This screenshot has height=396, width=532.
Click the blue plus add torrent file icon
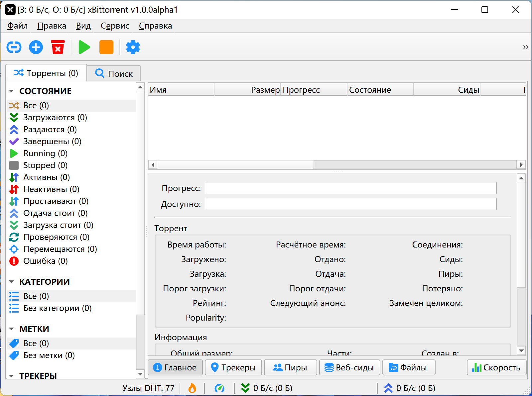36,47
